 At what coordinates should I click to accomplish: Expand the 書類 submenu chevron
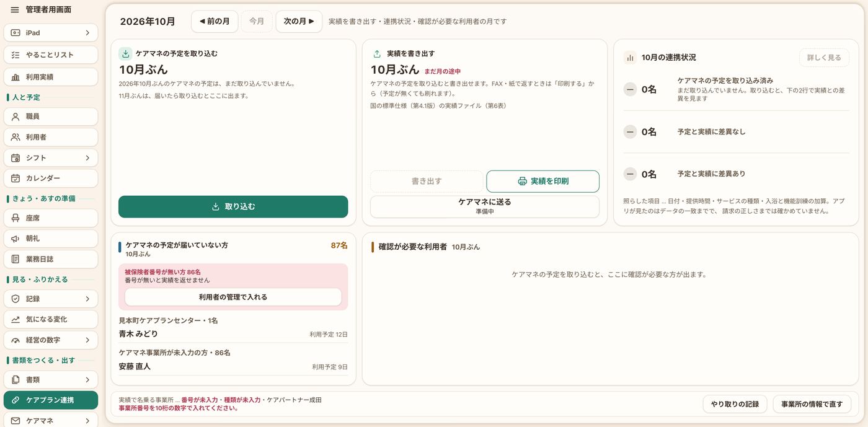click(87, 379)
